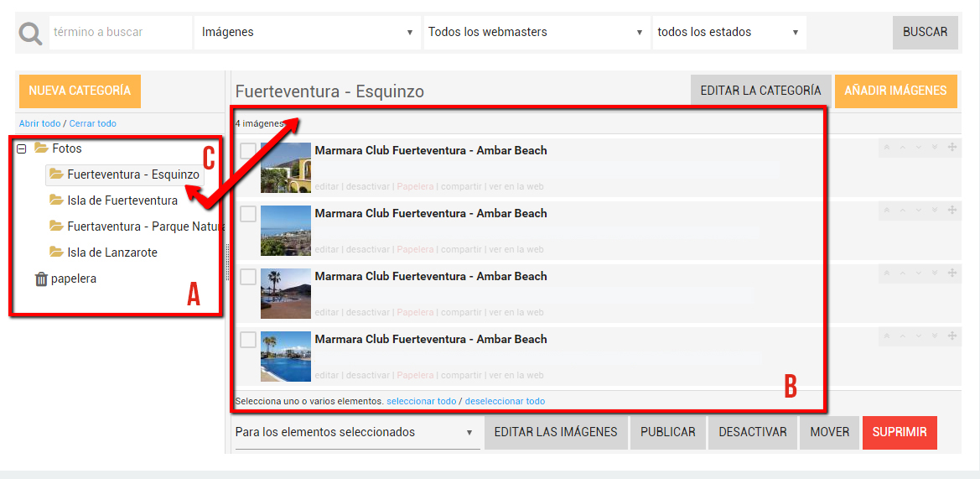Image resolution: width=980 pixels, height=479 pixels.
Task: Move second image row (sea view) down one
Action: point(919,210)
